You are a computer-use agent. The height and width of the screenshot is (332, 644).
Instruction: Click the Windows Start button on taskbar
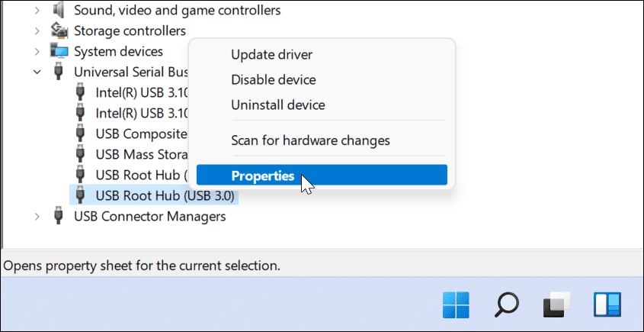tap(455, 305)
